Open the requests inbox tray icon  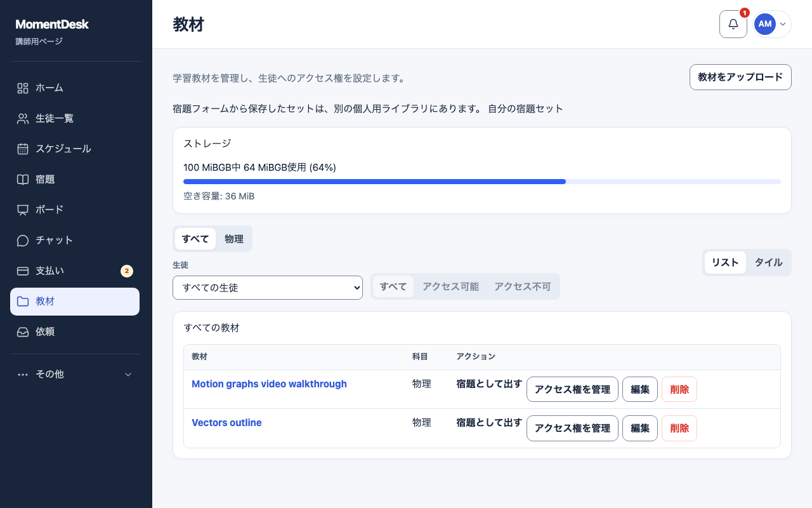point(23,332)
